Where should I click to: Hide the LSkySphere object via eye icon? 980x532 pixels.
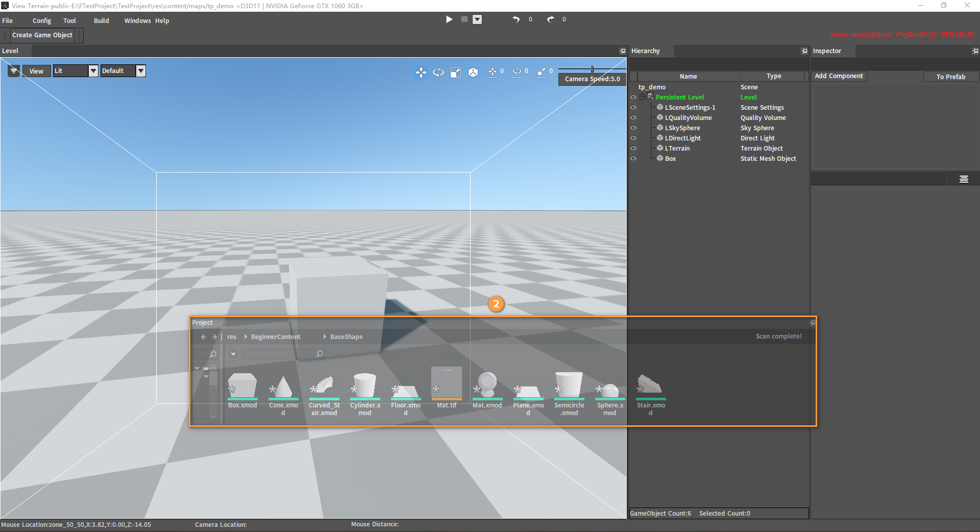click(x=633, y=128)
